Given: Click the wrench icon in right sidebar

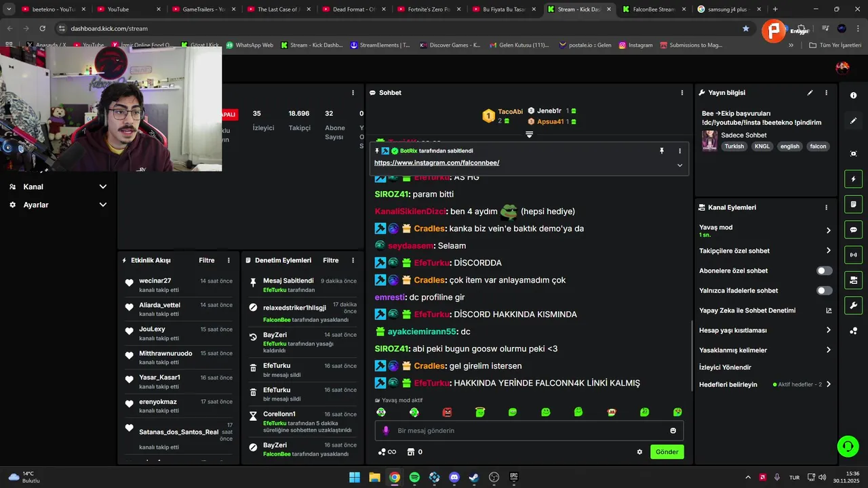Looking at the screenshot, I should [853, 305].
